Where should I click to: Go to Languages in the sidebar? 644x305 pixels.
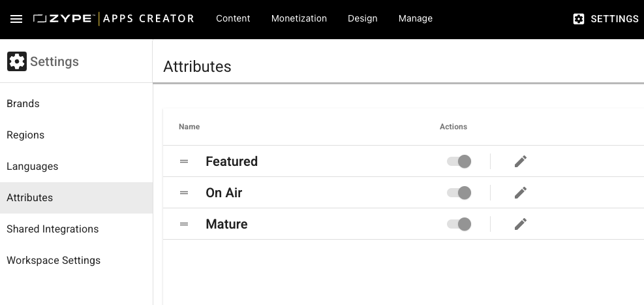point(76,167)
